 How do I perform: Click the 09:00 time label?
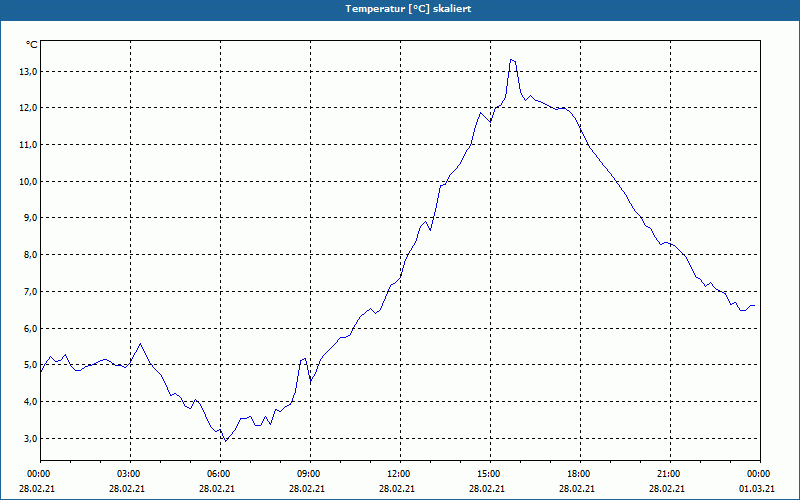310,474
